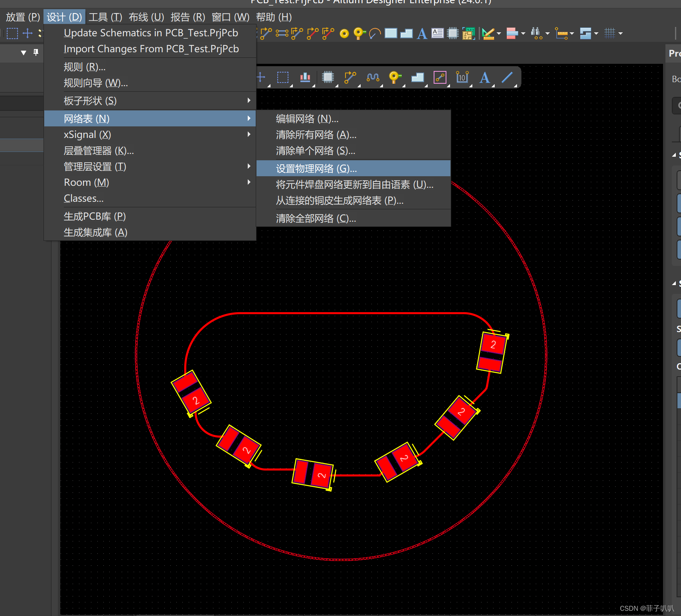Click the length tuning icon in Active Bar
The height and width of the screenshot is (616, 681).
(373, 77)
